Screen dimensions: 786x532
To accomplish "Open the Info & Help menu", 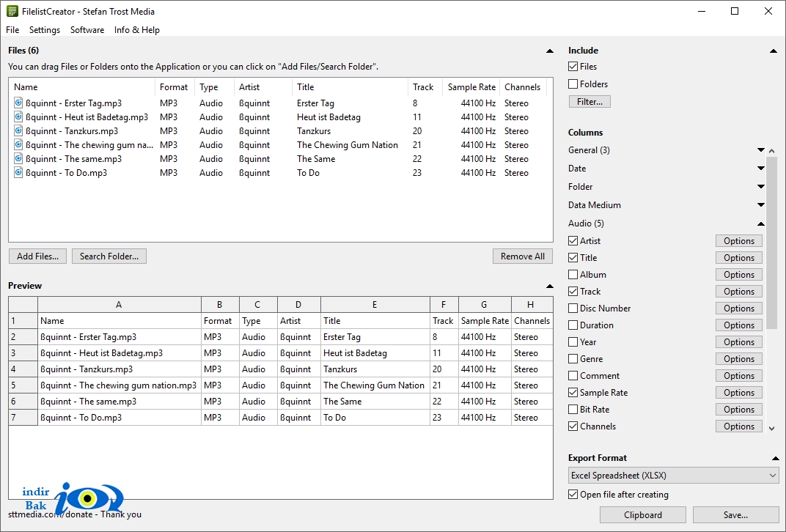I will (x=137, y=29).
